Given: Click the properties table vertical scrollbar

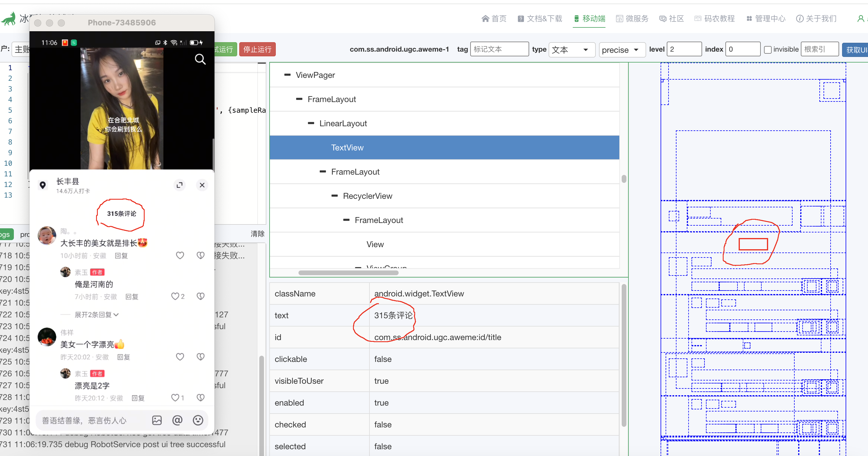Looking at the screenshot, I should pyautogui.click(x=624, y=356).
